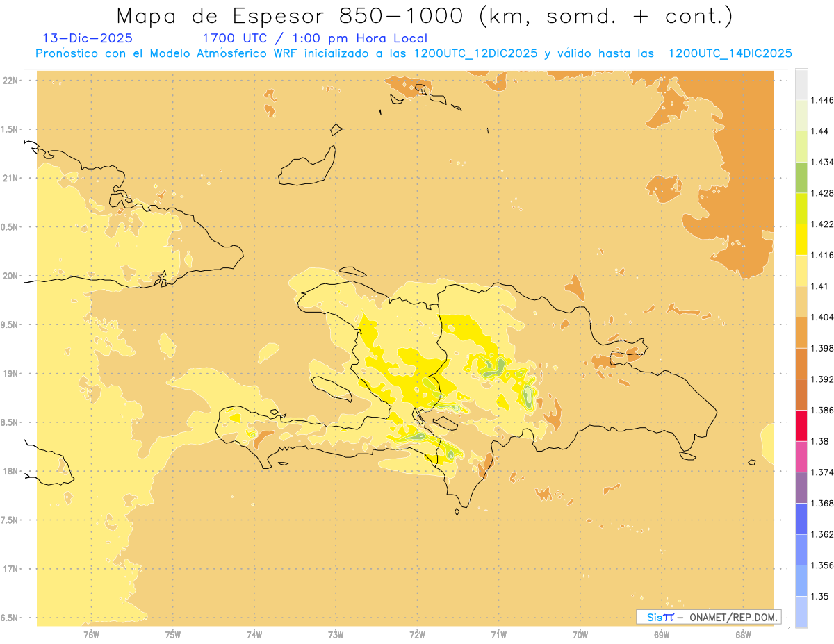Click the 17N latitude label

click(x=12, y=570)
